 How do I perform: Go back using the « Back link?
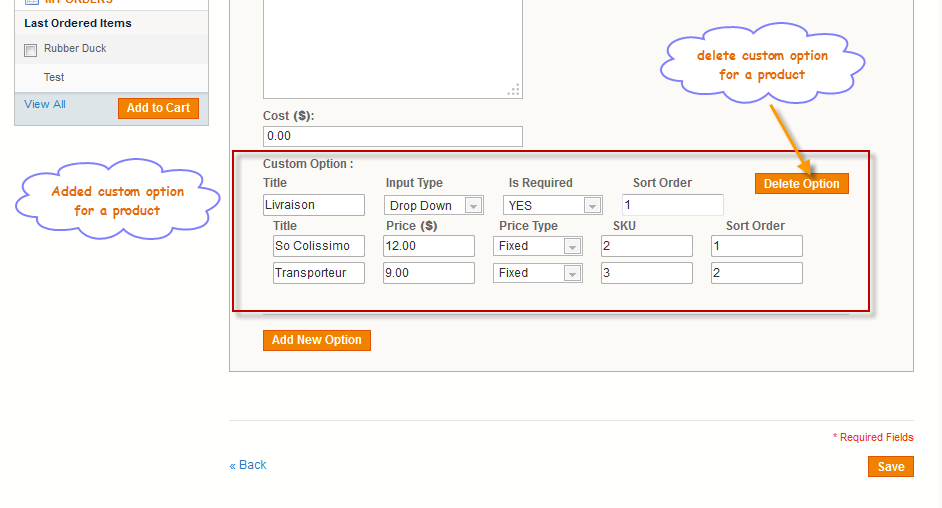(x=248, y=465)
